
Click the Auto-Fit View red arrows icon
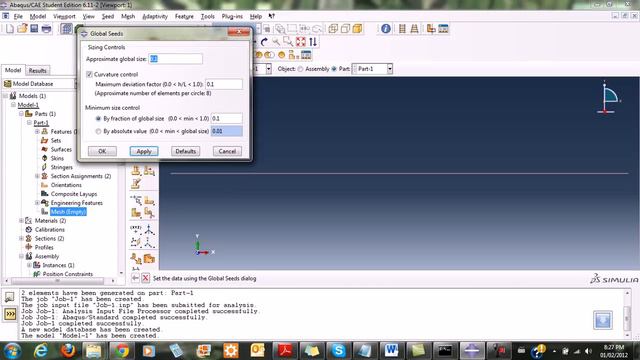pyautogui.click(x=301, y=42)
